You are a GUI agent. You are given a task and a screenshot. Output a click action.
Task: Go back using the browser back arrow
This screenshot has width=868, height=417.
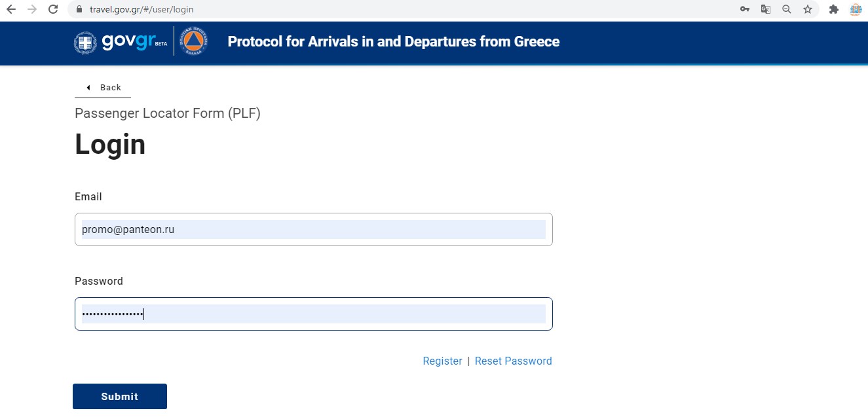pos(10,10)
